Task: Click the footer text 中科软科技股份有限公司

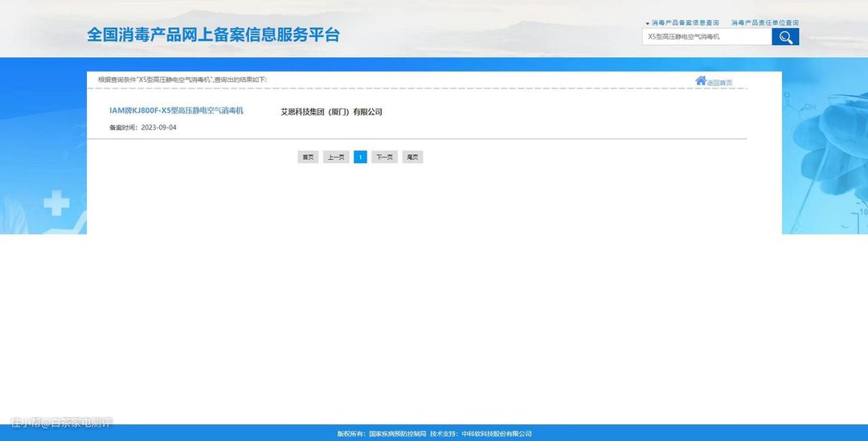Action: click(497, 434)
